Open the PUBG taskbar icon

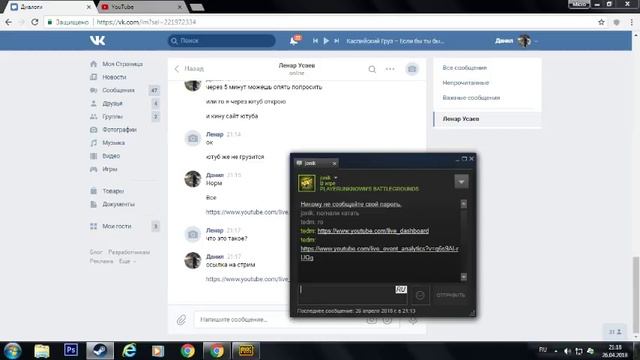246,351
